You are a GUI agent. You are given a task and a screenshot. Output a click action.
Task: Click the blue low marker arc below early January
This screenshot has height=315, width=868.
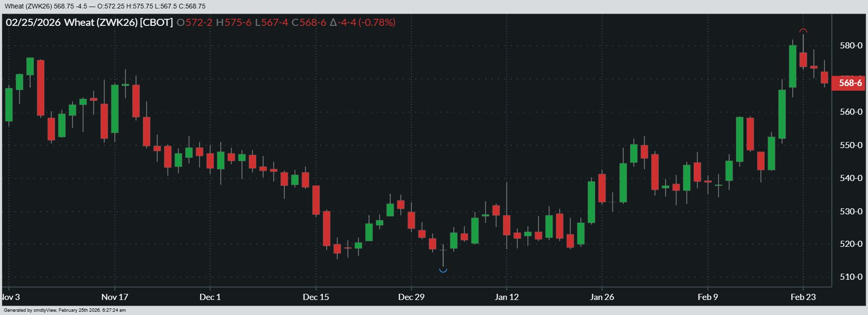(443, 270)
